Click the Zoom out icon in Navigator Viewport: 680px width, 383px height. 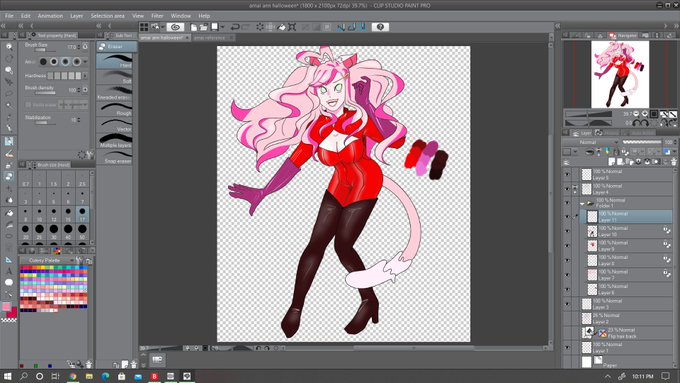(x=636, y=114)
